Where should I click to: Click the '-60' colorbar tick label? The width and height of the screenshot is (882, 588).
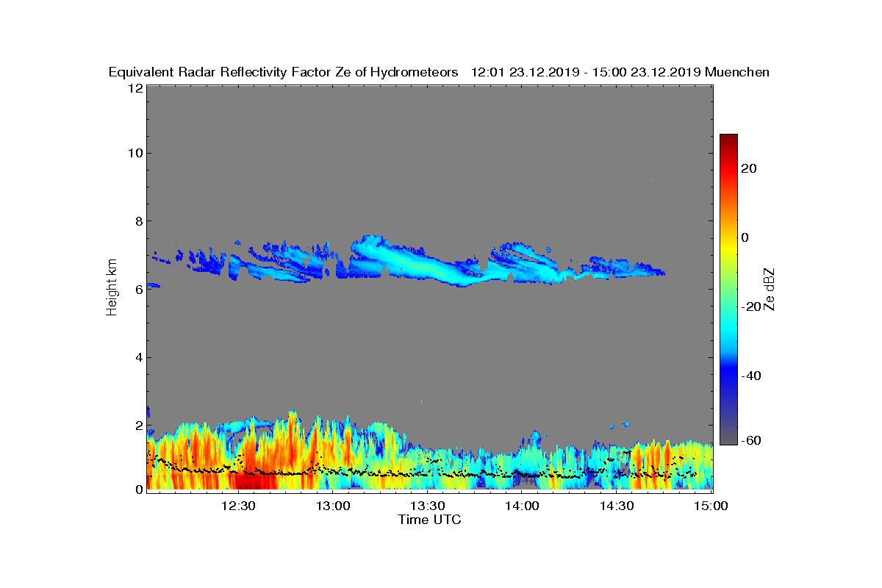tap(750, 440)
